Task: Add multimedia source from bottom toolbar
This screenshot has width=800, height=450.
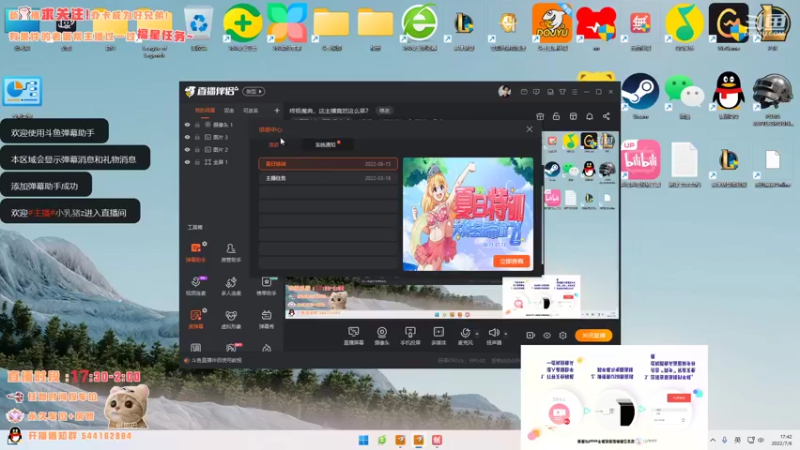Action: tap(439, 336)
